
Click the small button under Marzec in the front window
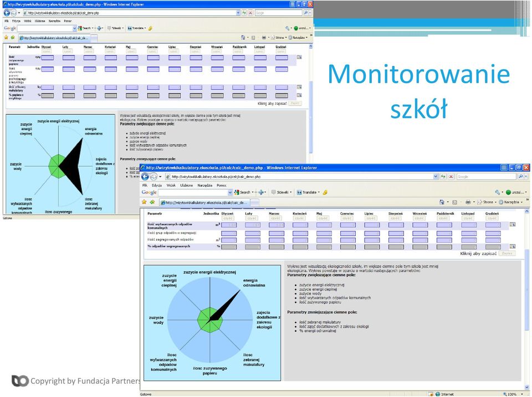point(275,218)
